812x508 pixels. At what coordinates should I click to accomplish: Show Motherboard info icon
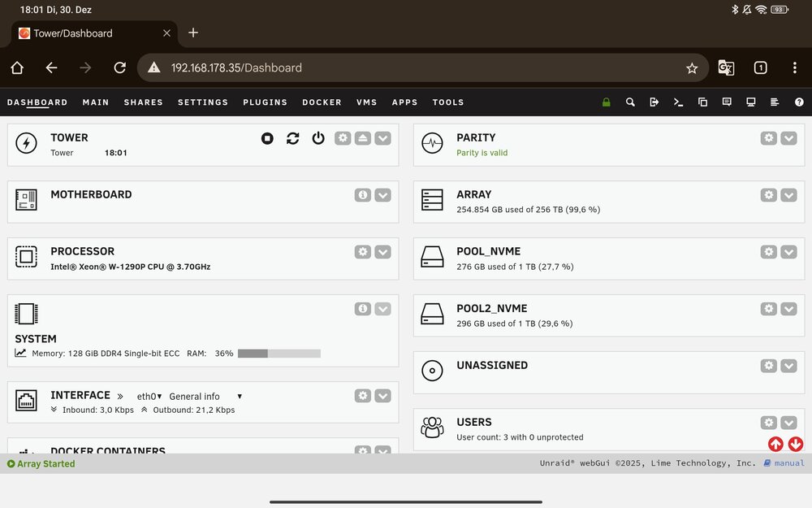click(x=363, y=195)
